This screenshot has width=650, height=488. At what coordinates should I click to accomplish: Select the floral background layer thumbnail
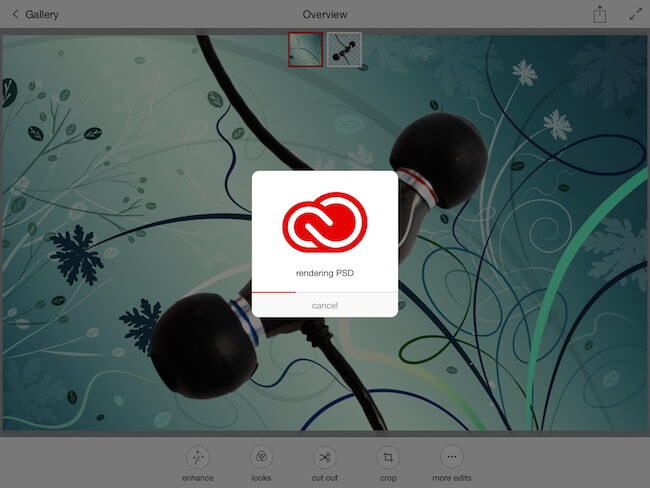306,49
